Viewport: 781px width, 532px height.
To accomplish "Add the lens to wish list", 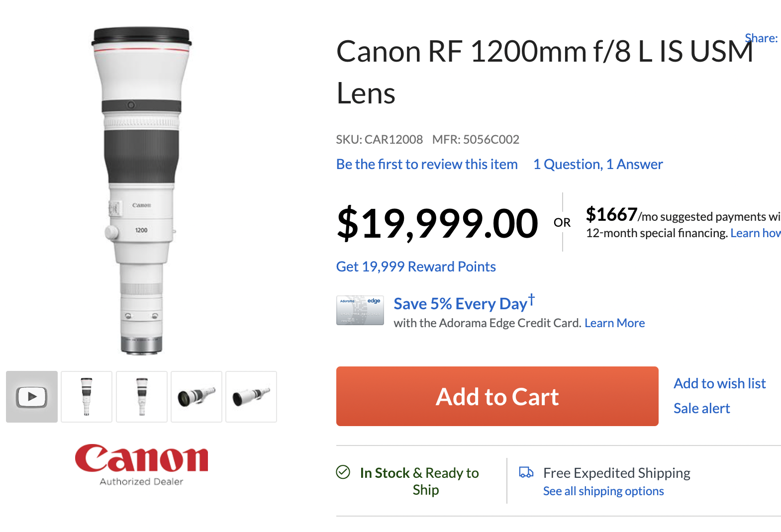I will click(x=719, y=383).
